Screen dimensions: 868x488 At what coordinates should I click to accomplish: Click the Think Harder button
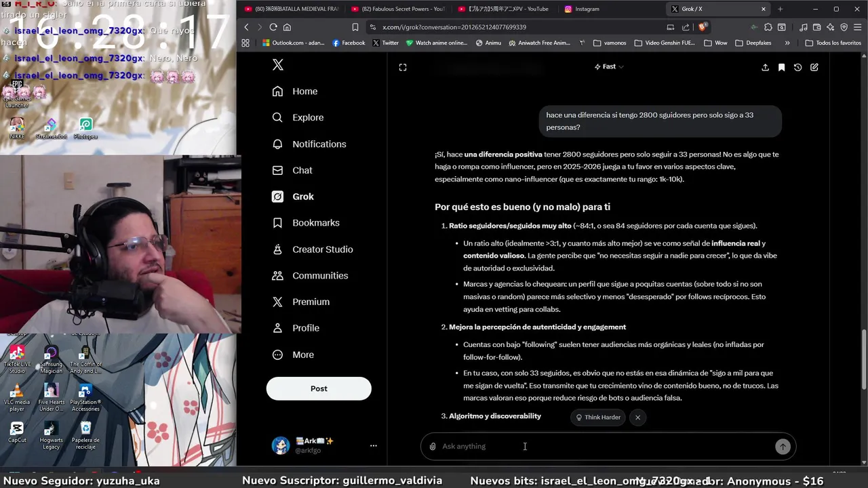click(x=598, y=418)
